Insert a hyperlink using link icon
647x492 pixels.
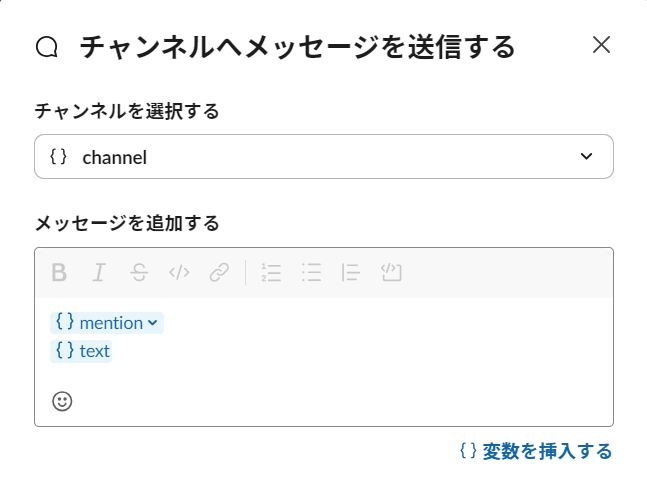coord(219,273)
